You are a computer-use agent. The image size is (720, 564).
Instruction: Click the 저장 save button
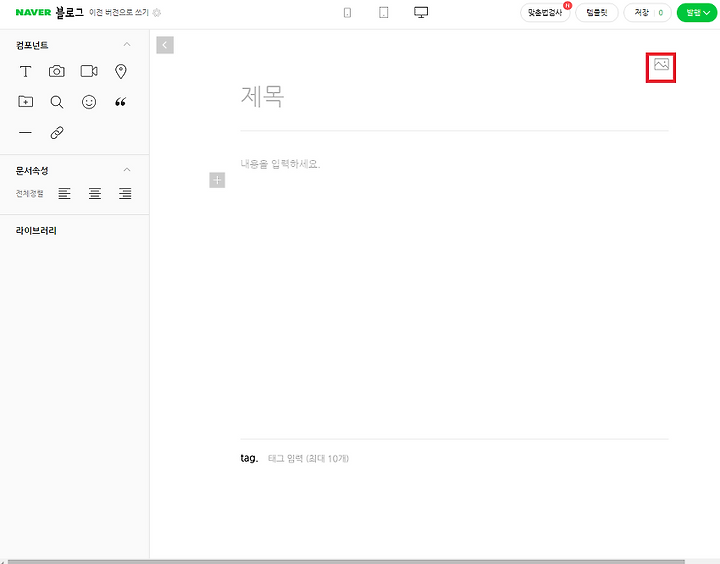pos(647,13)
